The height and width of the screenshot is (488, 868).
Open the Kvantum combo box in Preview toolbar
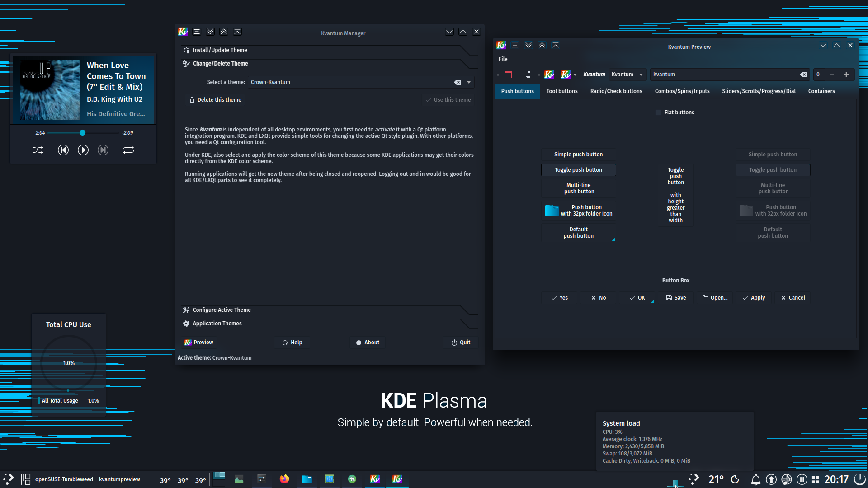pos(627,75)
